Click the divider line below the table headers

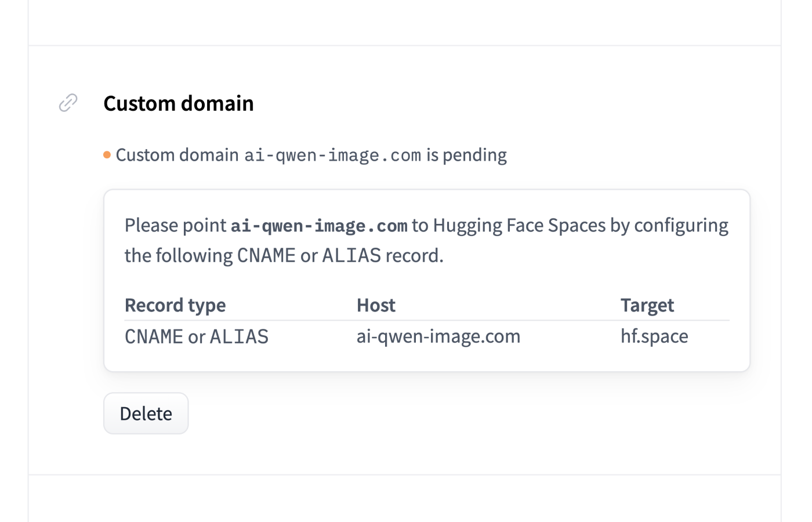[427, 320]
